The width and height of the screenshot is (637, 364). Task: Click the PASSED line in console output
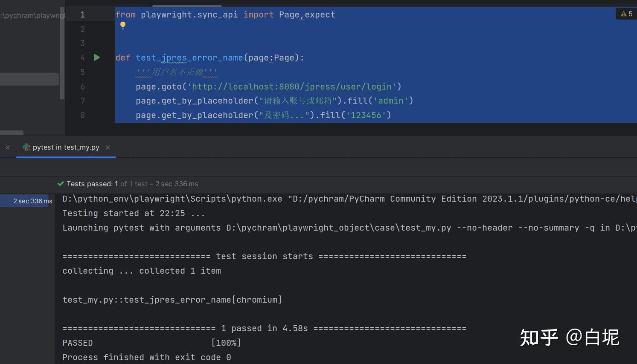78,343
